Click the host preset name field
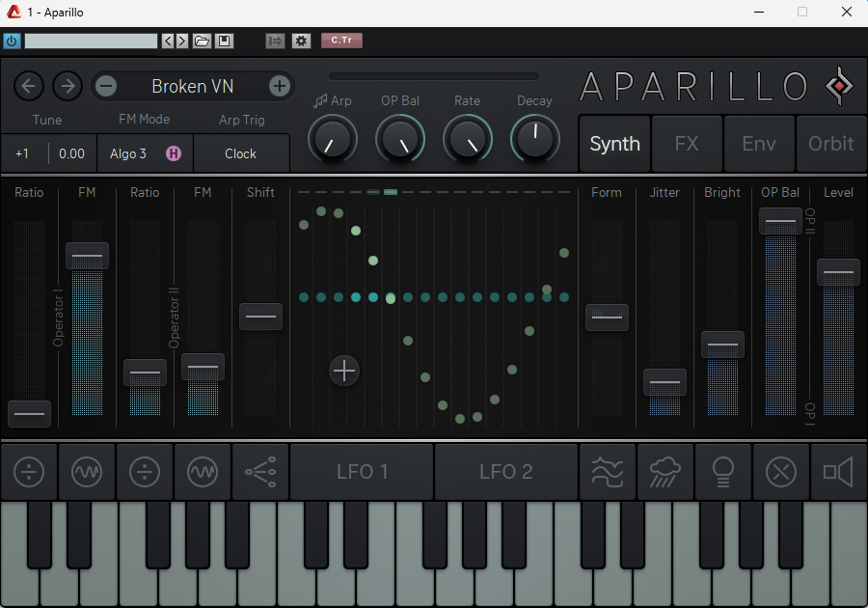The width and height of the screenshot is (868, 608). point(92,41)
